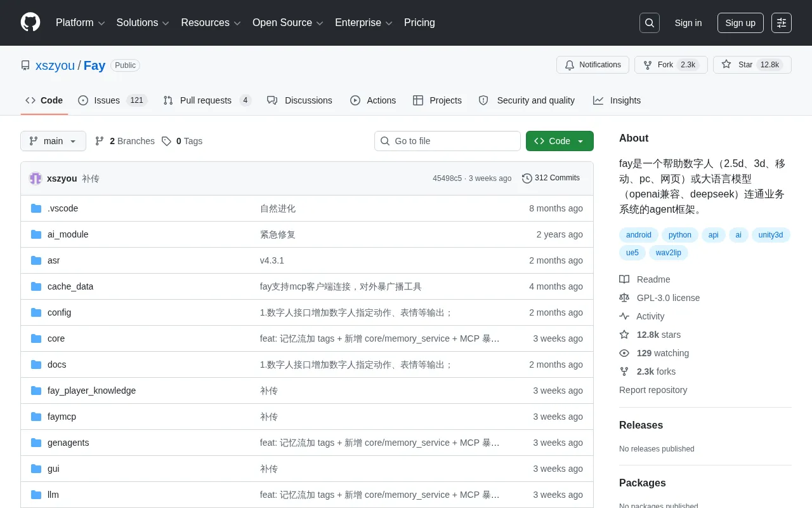This screenshot has width=812, height=508.
Task: Expand the Open Source menu
Action: (288, 23)
